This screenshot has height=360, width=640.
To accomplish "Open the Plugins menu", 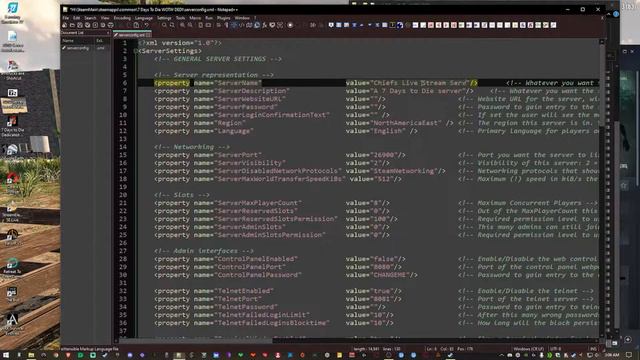I will tap(224, 18).
